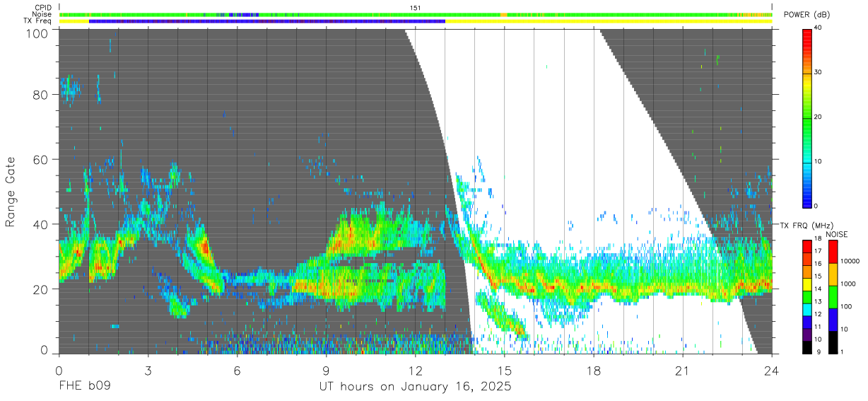
Task: Click range gate tick label 100
Action: [x=39, y=33]
